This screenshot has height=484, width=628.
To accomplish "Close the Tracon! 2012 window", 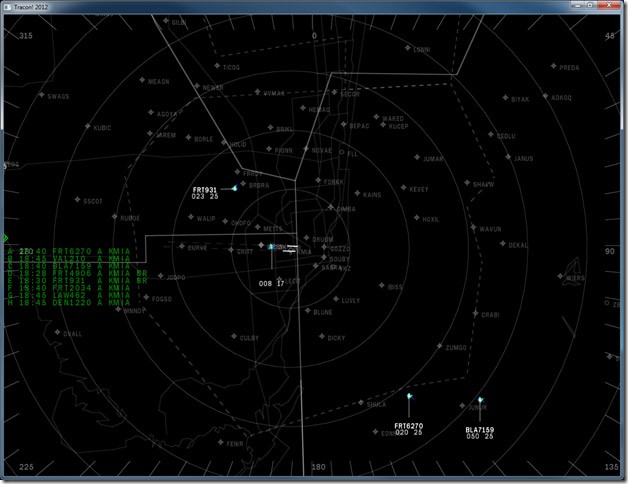I will coord(610,7).
